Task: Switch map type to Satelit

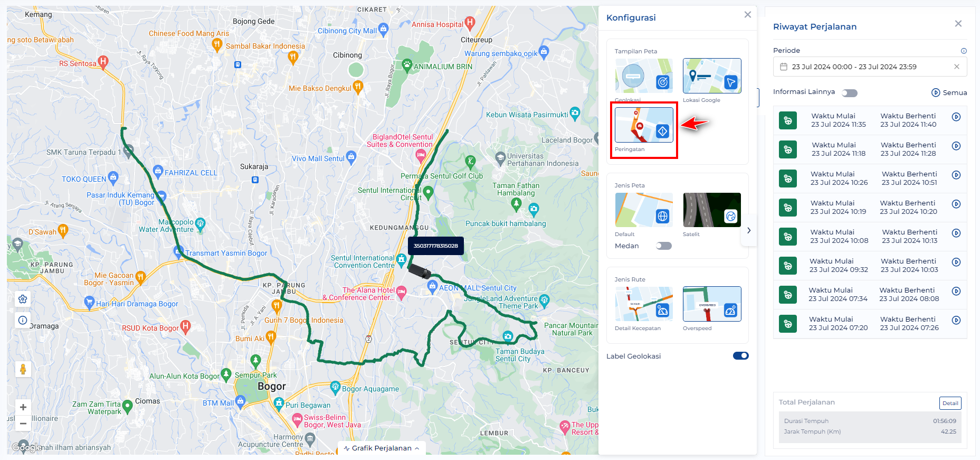Action: [712, 210]
